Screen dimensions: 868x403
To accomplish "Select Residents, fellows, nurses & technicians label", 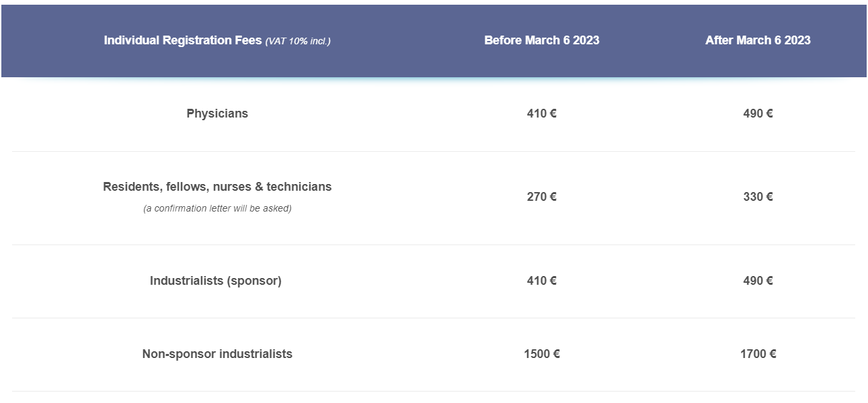I will [217, 187].
